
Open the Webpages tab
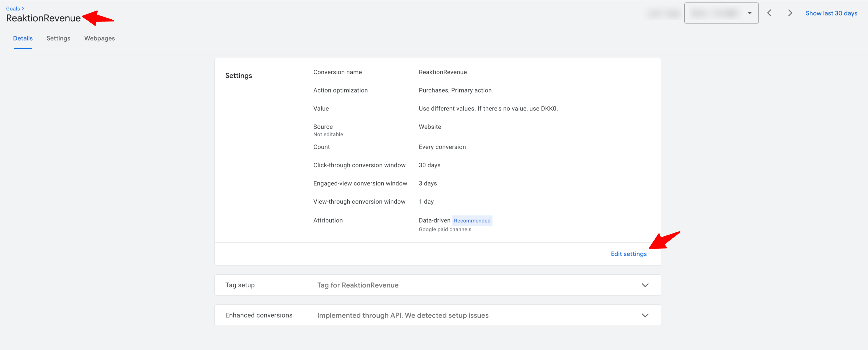[99, 38]
